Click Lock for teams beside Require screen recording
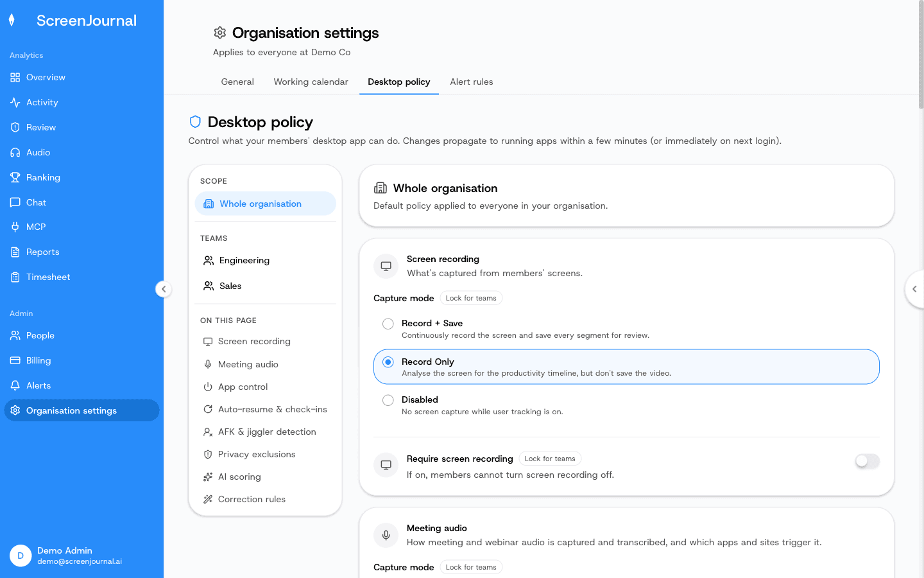This screenshot has height=578, width=924. (550, 459)
